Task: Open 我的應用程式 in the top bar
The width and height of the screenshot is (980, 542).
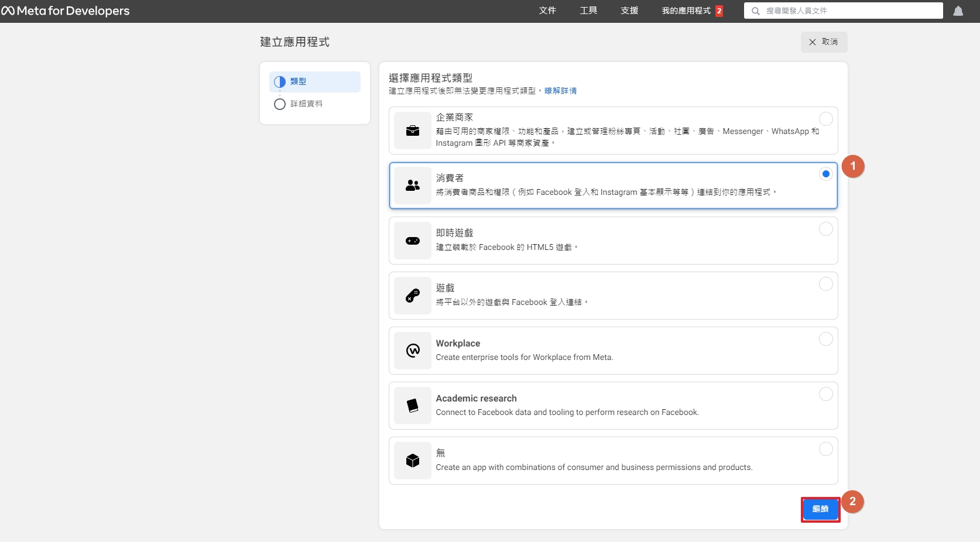Action: [686, 11]
